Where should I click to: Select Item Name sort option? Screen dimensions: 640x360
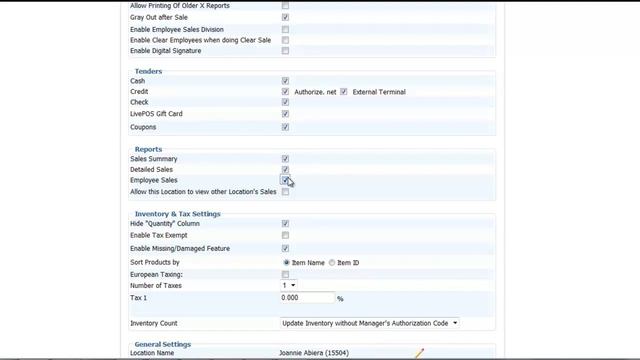point(287,262)
